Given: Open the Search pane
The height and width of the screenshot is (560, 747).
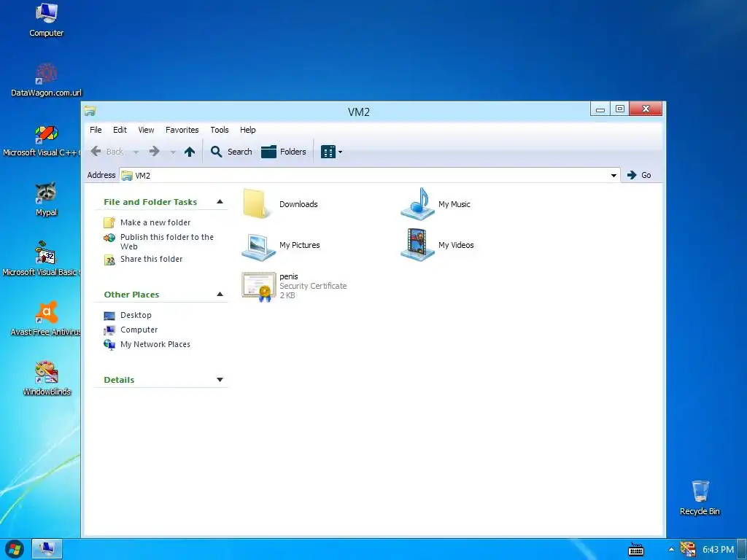Looking at the screenshot, I should point(231,152).
